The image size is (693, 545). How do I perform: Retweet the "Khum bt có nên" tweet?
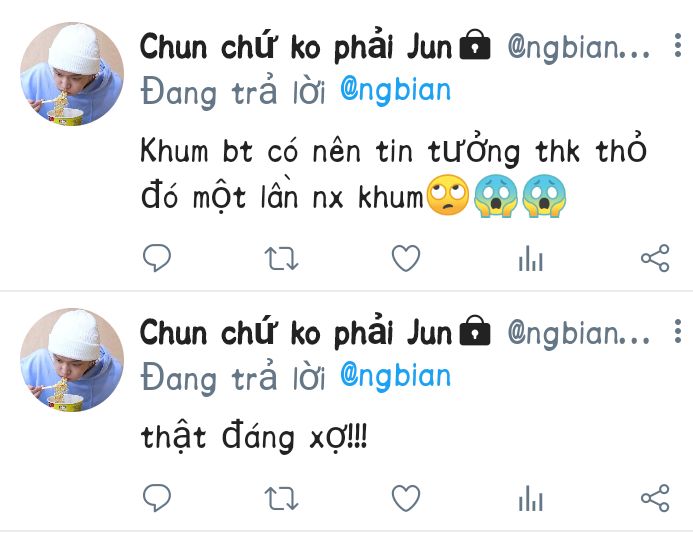point(281,258)
